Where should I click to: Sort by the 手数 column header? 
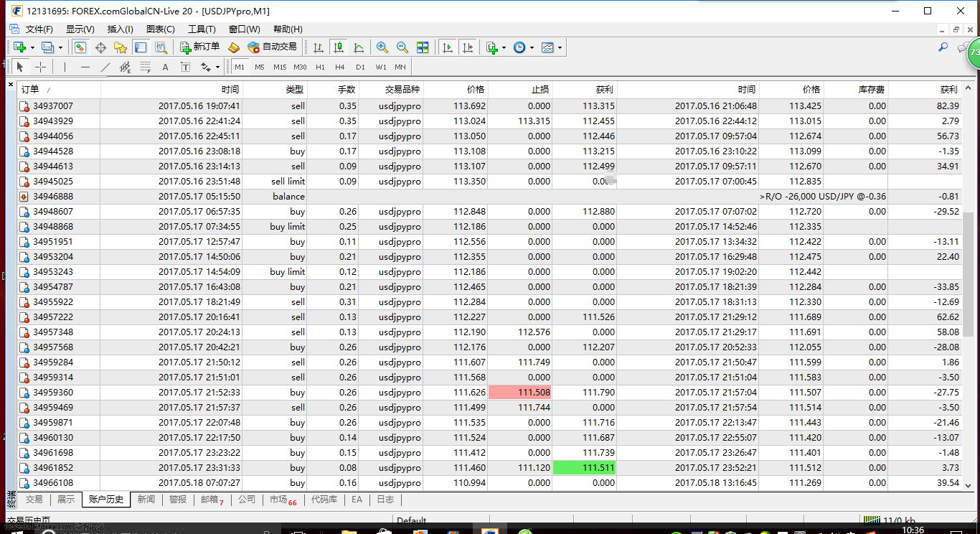333,90
